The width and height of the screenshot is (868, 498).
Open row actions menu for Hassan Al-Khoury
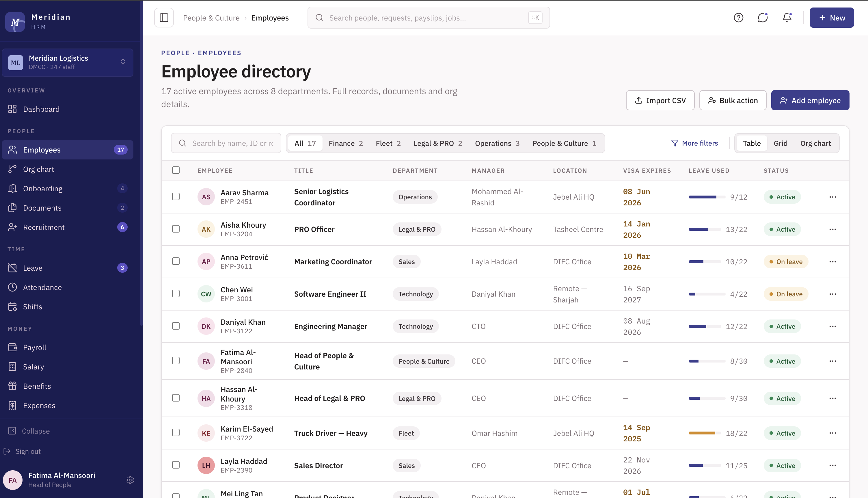[832, 398]
